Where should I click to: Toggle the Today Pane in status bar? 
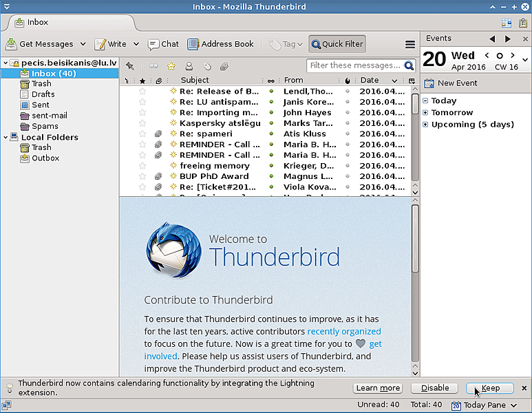click(484, 405)
